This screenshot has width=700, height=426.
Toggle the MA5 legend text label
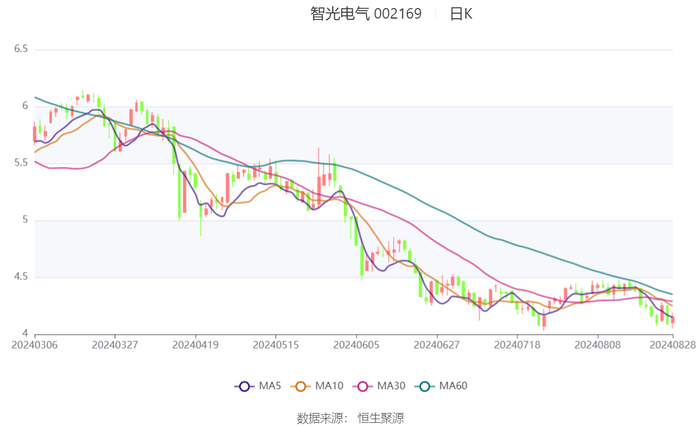[270, 386]
